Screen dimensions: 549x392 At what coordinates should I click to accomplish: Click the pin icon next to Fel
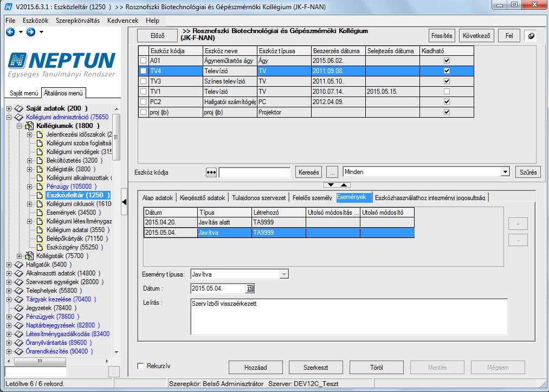[531, 36]
